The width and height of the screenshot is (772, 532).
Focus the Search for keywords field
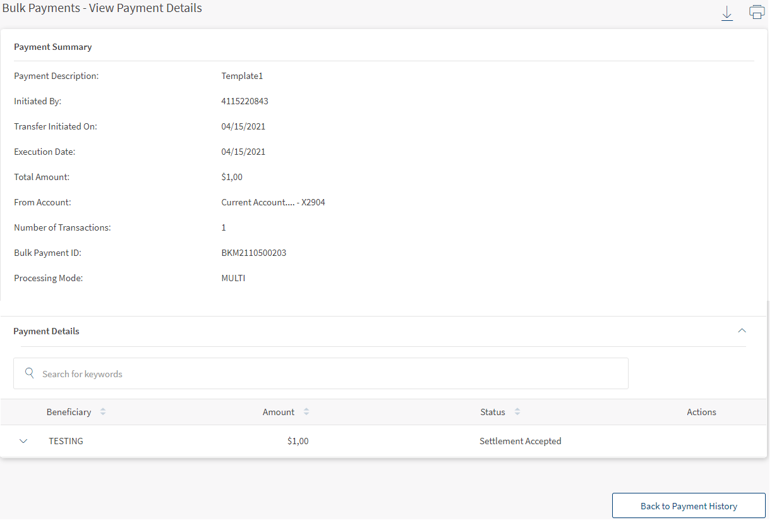(x=329, y=374)
